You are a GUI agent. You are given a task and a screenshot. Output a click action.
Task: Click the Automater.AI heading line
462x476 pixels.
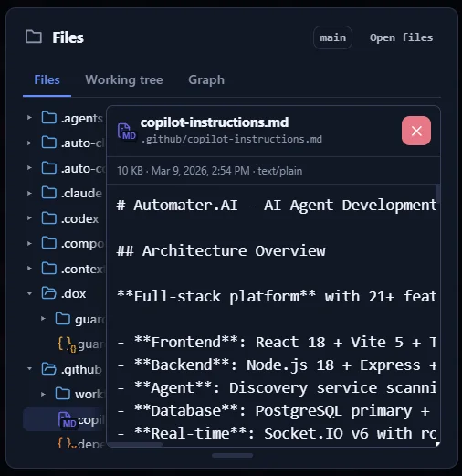coord(276,206)
